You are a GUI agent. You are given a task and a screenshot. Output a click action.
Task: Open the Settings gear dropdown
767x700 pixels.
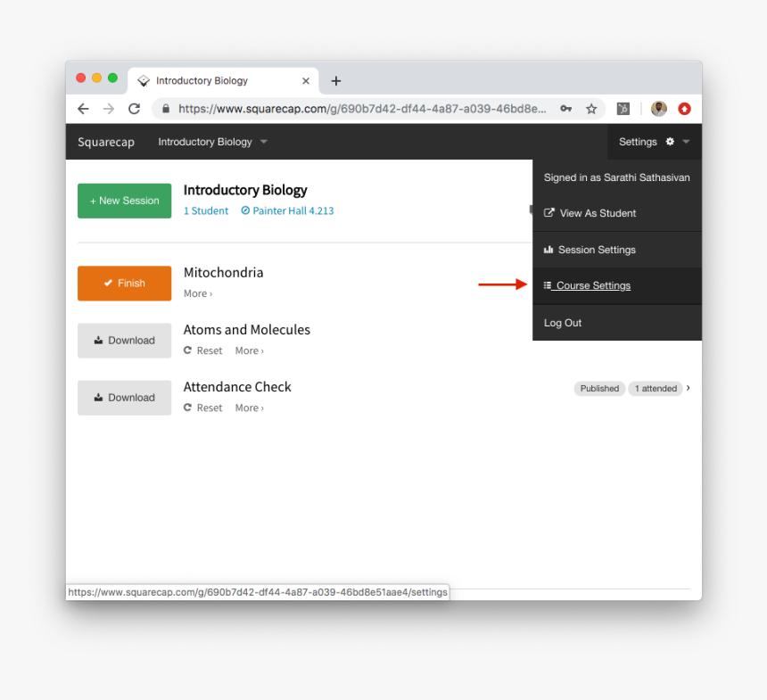click(x=654, y=142)
